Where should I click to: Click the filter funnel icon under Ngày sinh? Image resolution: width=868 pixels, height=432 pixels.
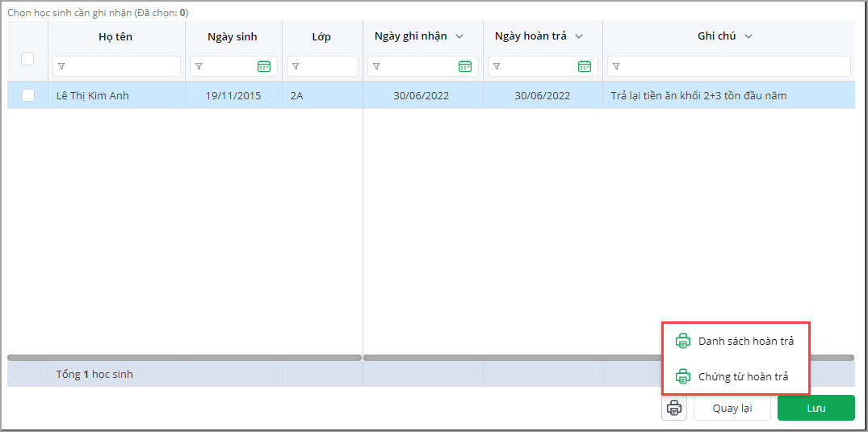[x=199, y=66]
